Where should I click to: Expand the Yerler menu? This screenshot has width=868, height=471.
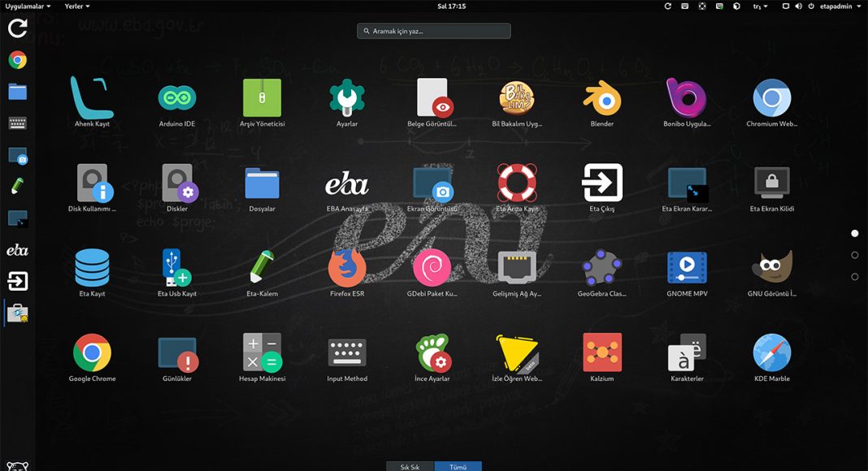pyautogui.click(x=77, y=6)
